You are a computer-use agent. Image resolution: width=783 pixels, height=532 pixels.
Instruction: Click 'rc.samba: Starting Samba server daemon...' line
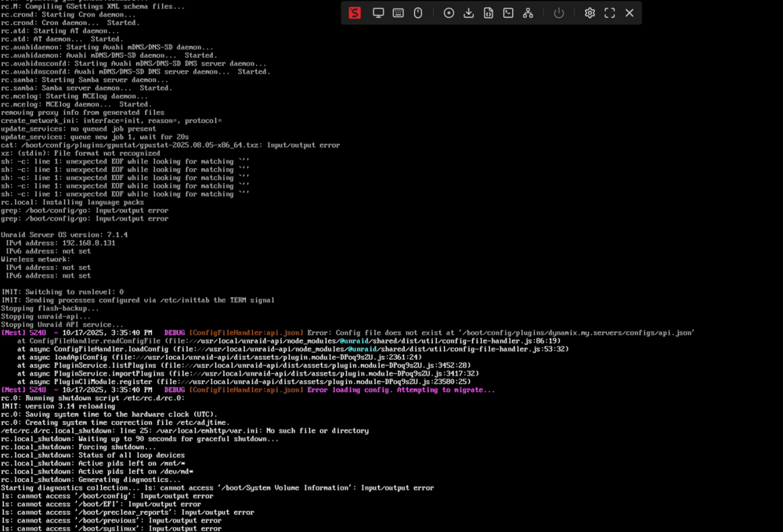[85, 80]
